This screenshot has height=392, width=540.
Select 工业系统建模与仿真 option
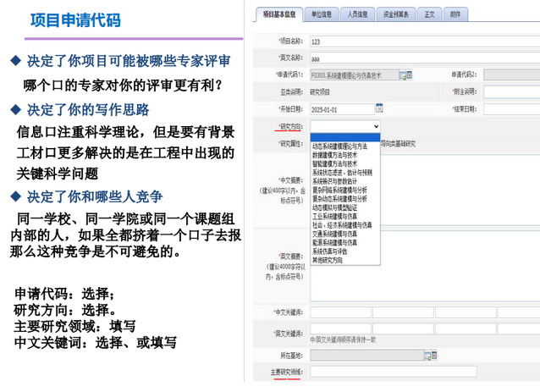tap(335, 217)
